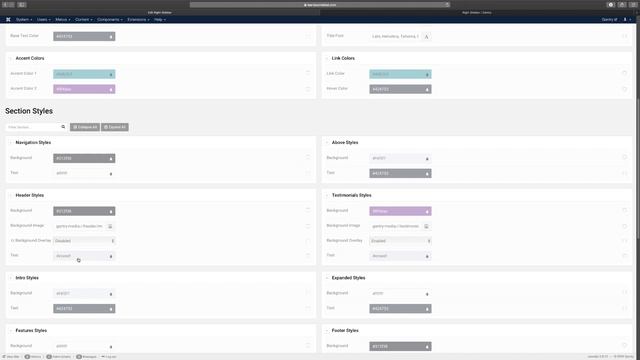Click color picker drop icon for Navigation Styles Background
640x360 pixels.
pos(111,158)
